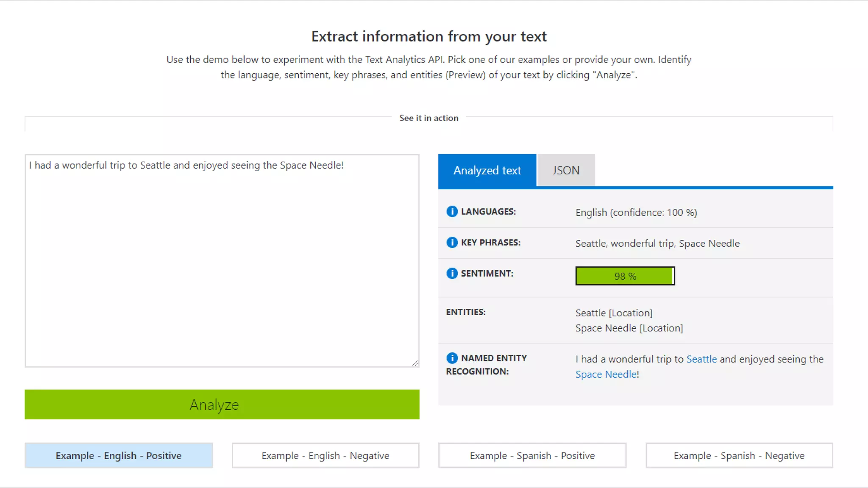The width and height of the screenshot is (868, 488).
Task: Click the Seattle [Location] entity entry
Action: point(614,313)
